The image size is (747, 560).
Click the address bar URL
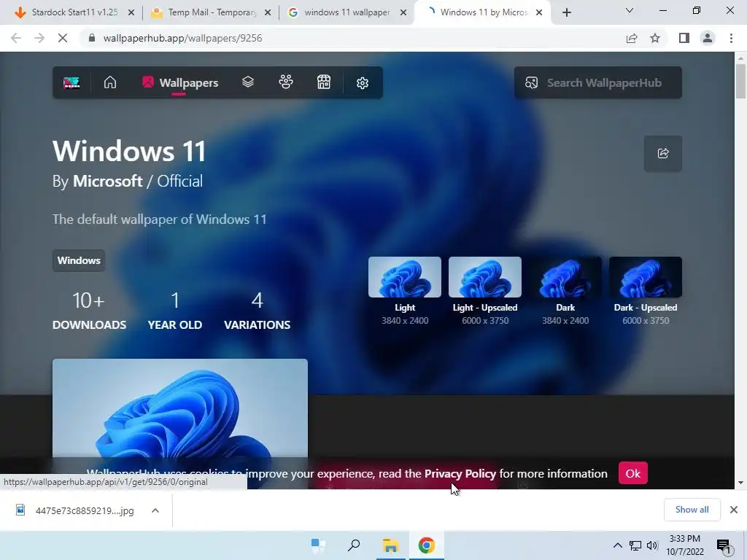pyautogui.click(x=182, y=38)
